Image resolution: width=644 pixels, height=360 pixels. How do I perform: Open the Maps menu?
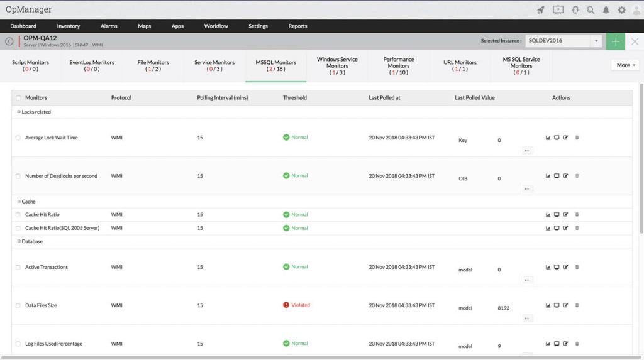[144, 26]
